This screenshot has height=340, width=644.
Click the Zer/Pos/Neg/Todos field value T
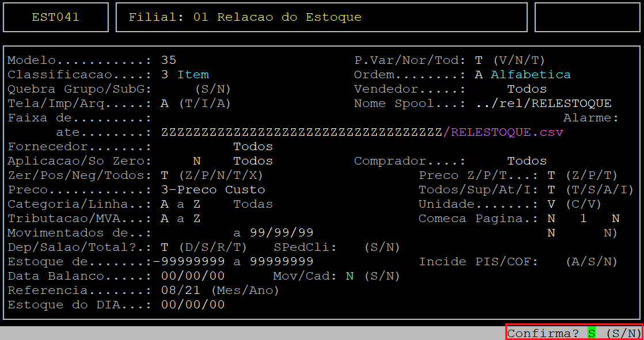165,175
